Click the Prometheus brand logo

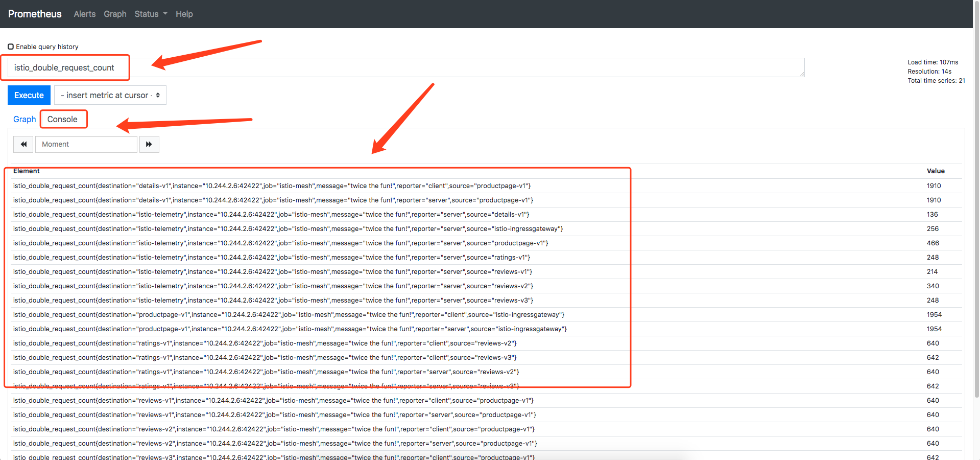35,14
